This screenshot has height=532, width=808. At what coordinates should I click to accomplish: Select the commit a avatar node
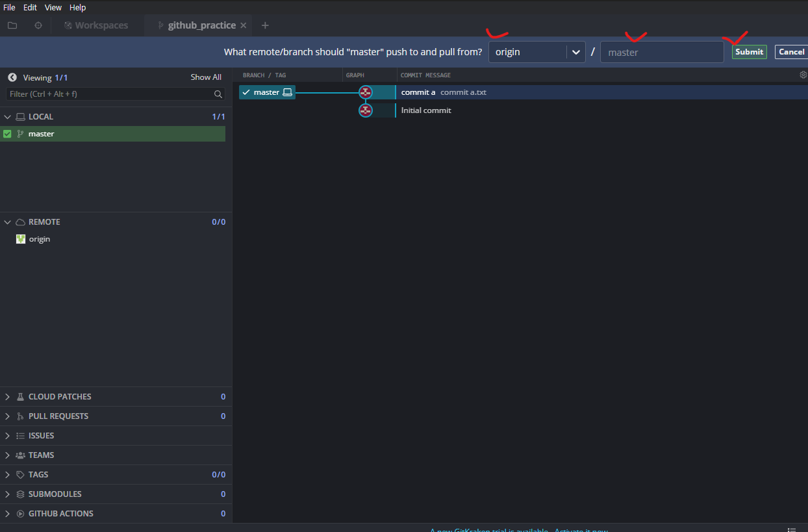tap(366, 92)
